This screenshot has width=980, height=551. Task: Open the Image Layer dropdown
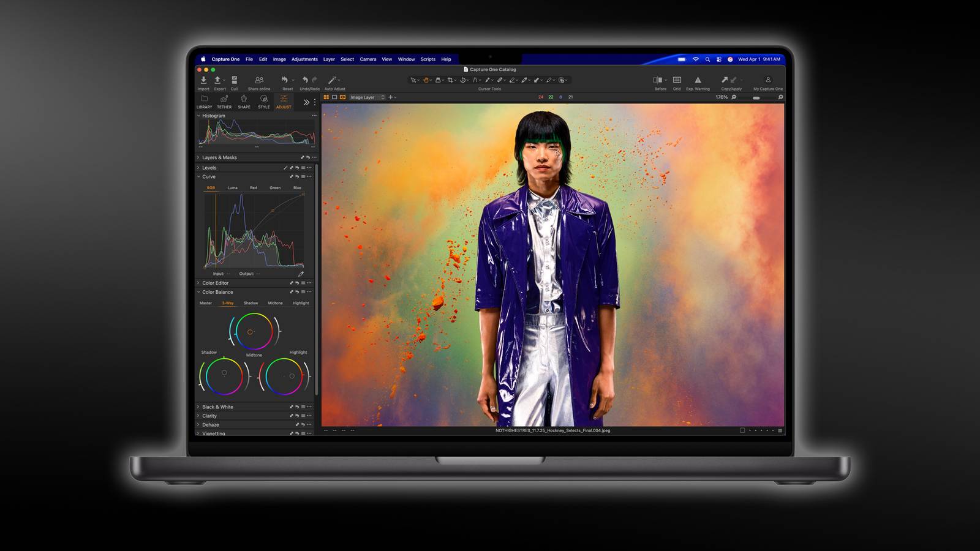367,97
